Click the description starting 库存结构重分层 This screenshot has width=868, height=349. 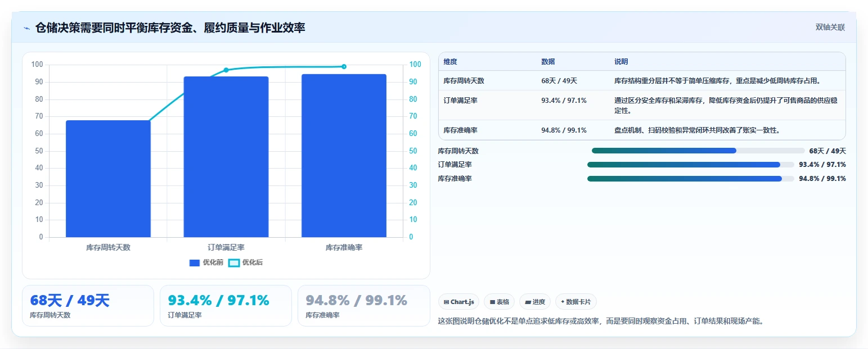coord(718,81)
